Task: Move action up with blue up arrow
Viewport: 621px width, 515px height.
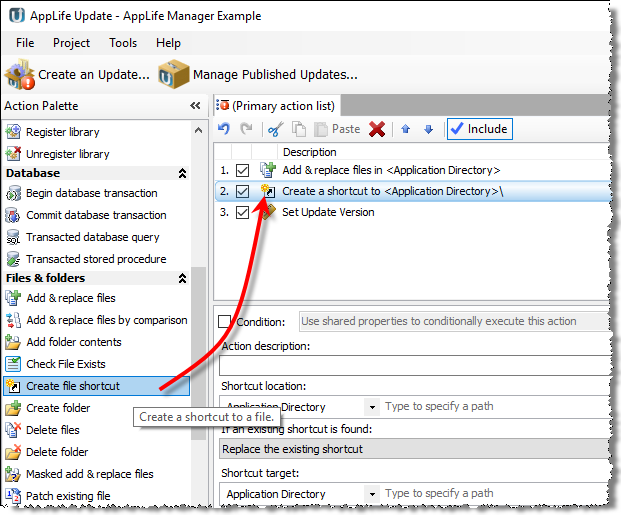Action: 405,129
